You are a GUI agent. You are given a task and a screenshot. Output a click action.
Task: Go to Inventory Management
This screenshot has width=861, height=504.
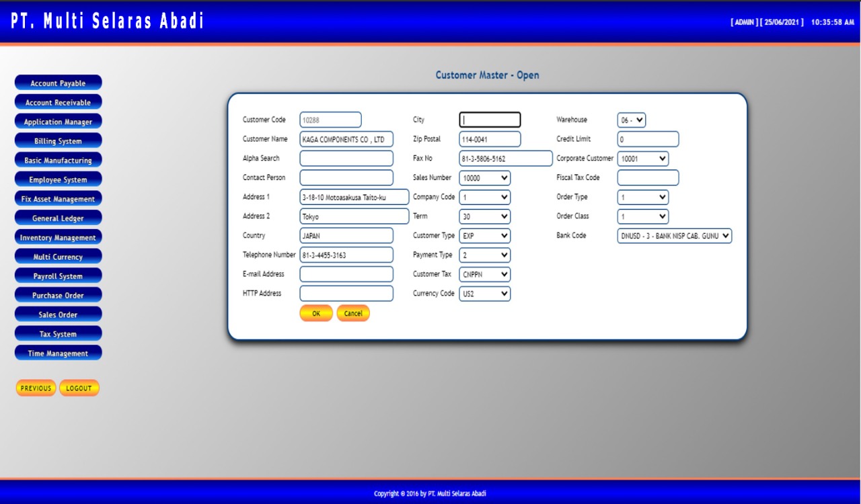point(58,237)
